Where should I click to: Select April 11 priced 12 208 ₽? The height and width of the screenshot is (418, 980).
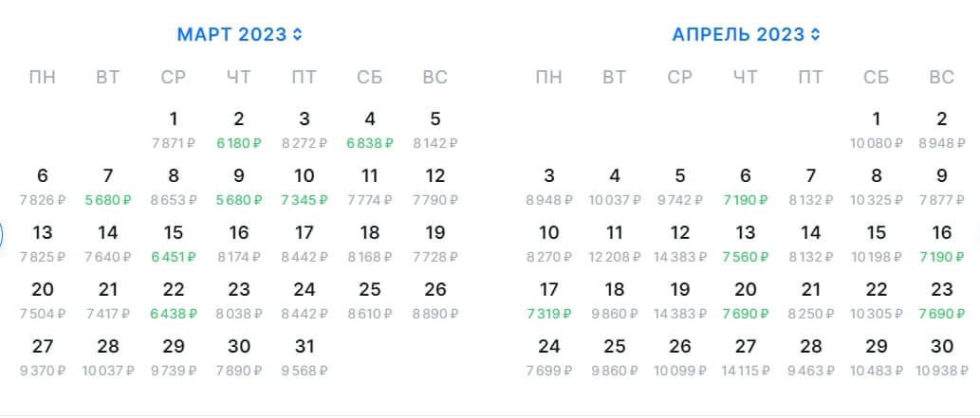click(x=614, y=243)
